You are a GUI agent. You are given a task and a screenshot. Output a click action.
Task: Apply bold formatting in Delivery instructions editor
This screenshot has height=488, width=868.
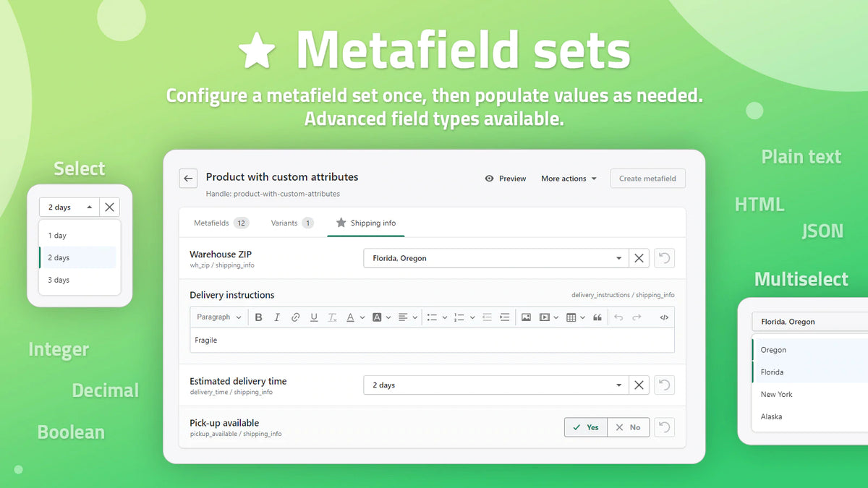(x=258, y=317)
